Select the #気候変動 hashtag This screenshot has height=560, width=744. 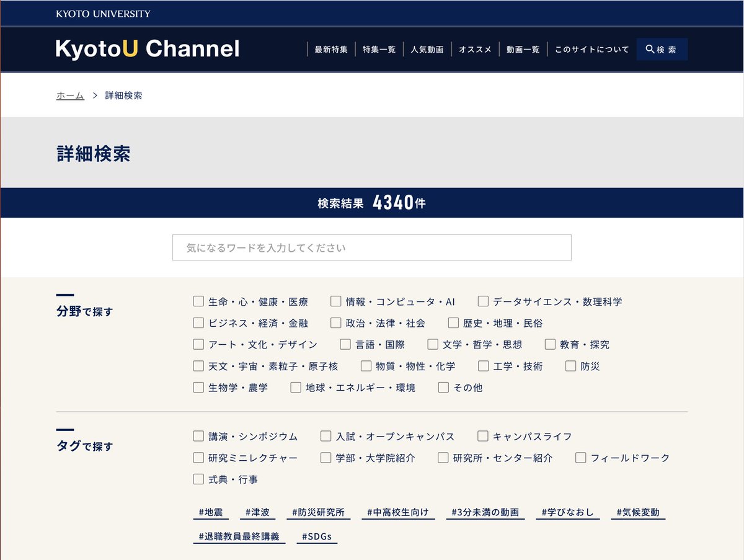click(638, 513)
